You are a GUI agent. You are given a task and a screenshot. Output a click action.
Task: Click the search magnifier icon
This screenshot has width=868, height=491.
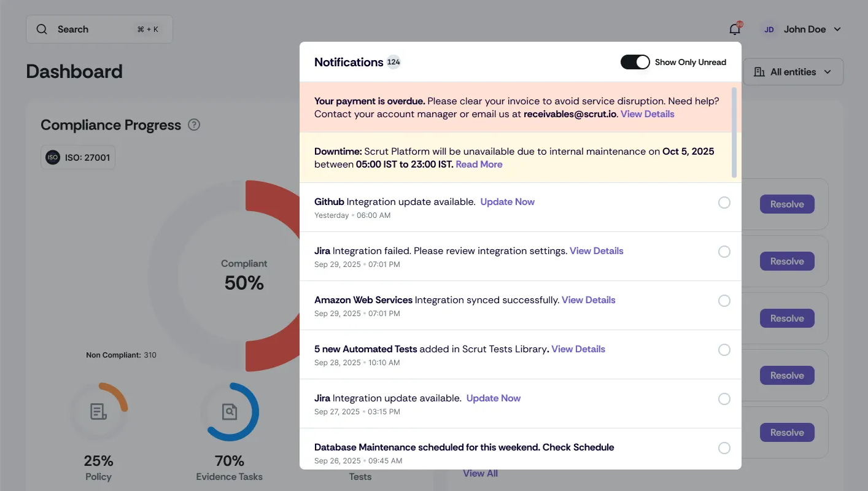click(42, 29)
